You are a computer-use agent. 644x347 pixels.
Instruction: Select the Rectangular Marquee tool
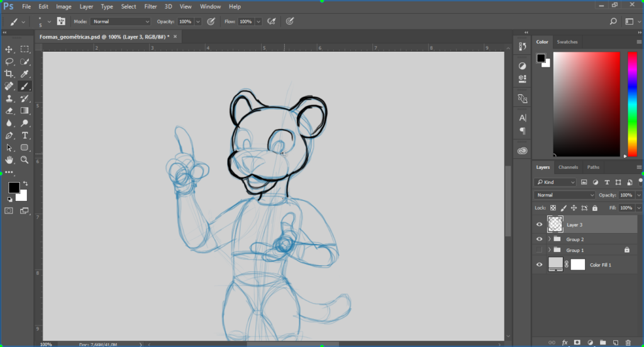25,49
